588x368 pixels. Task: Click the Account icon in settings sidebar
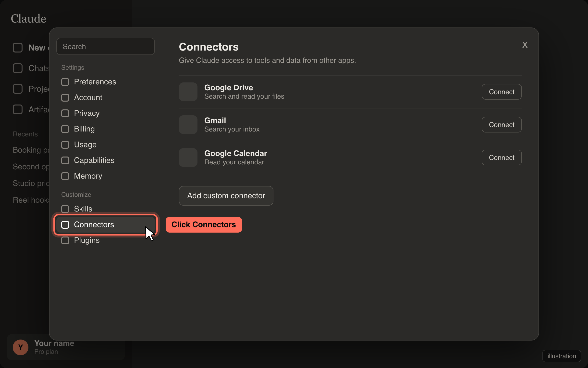pos(65,98)
